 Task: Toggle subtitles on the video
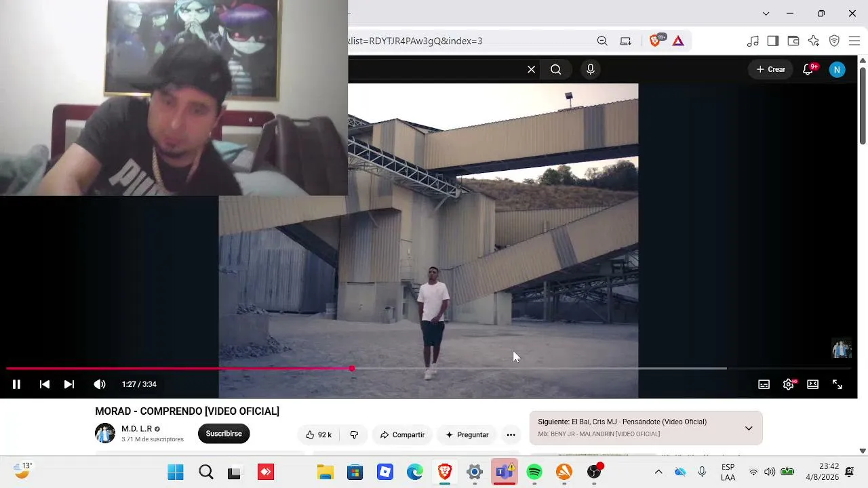(764, 384)
